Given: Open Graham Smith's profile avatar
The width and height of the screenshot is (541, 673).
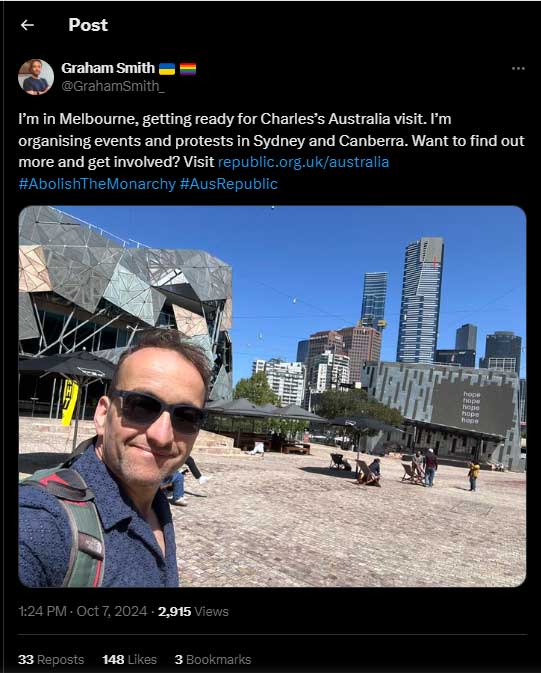Looking at the screenshot, I should (x=36, y=77).
